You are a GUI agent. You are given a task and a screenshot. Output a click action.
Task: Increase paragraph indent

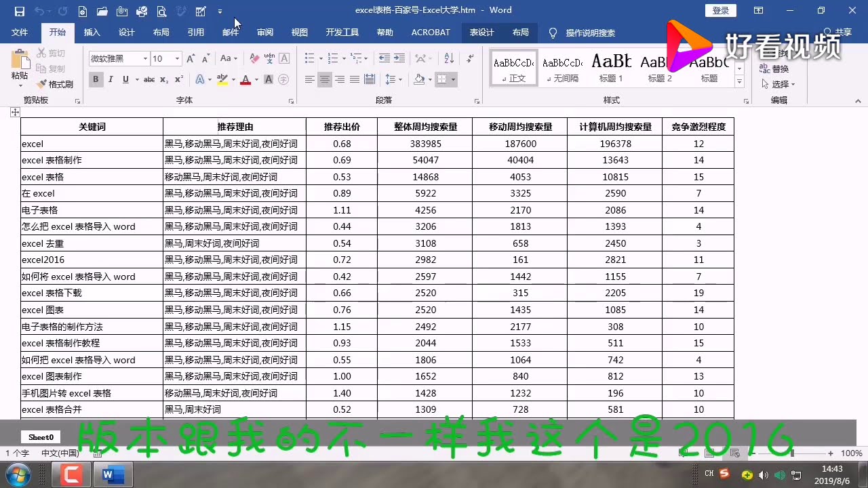tap(400, 59)
